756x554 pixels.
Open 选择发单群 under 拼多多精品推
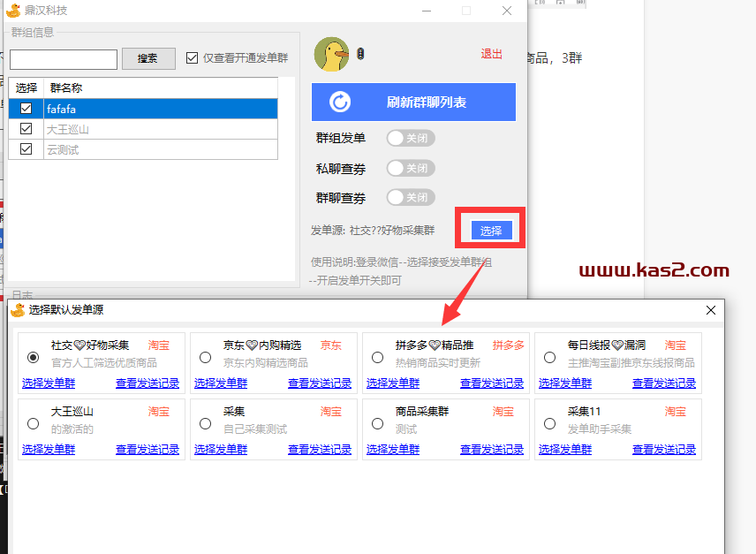point(393,383)
